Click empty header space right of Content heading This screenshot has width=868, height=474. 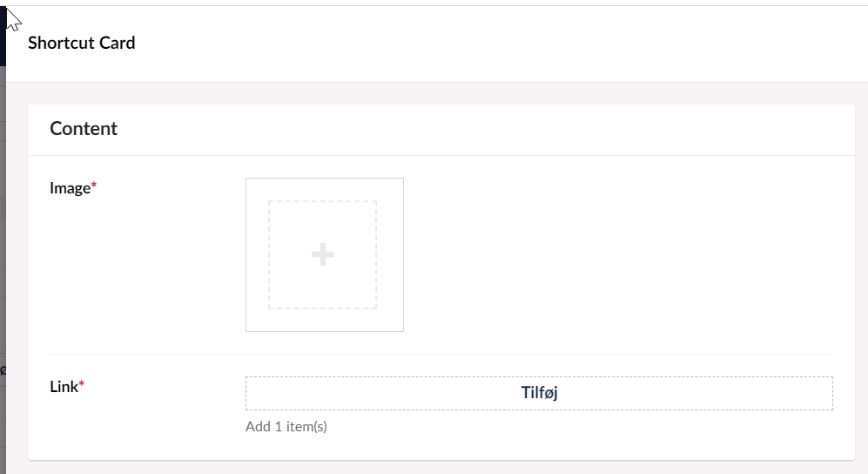point(479,129)
